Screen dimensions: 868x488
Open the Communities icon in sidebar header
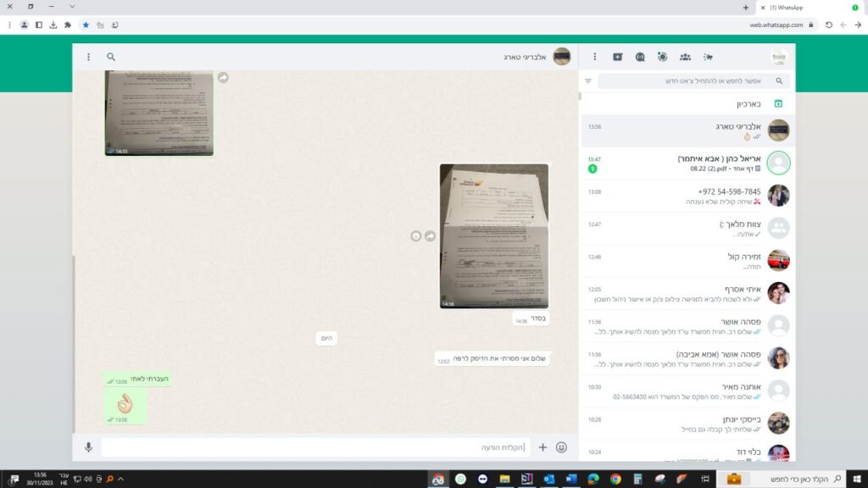point(685,57)
